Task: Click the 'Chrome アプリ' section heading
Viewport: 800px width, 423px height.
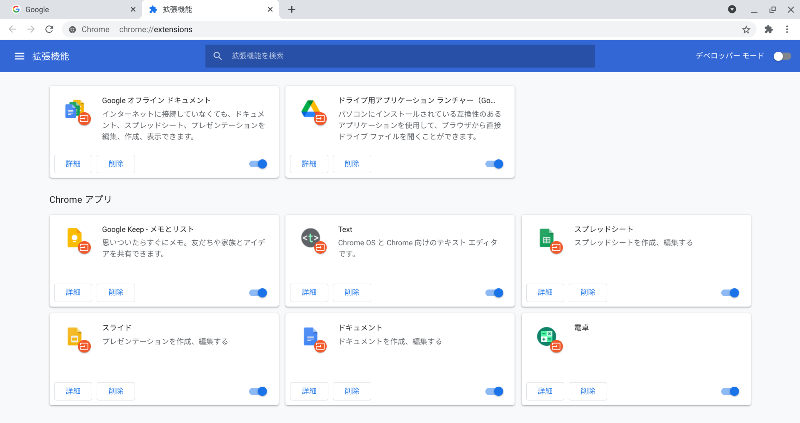Action: coord(80,200)
